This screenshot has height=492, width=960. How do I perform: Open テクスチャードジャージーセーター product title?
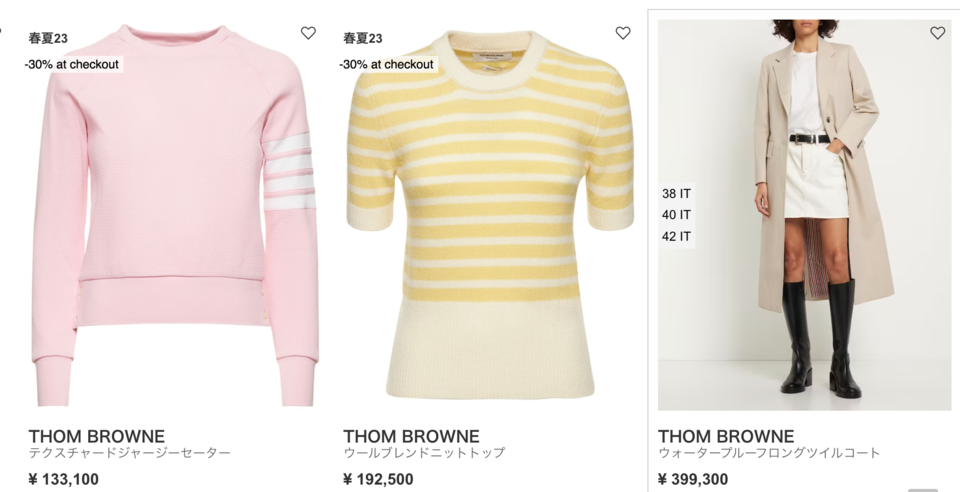130,453
